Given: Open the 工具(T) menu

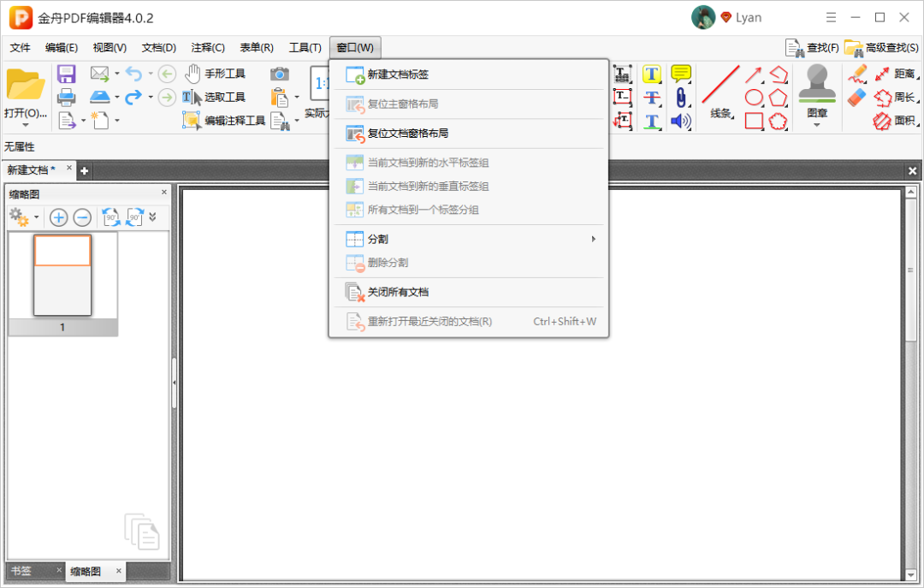Looking at the screenshot, I should point(305,47).
